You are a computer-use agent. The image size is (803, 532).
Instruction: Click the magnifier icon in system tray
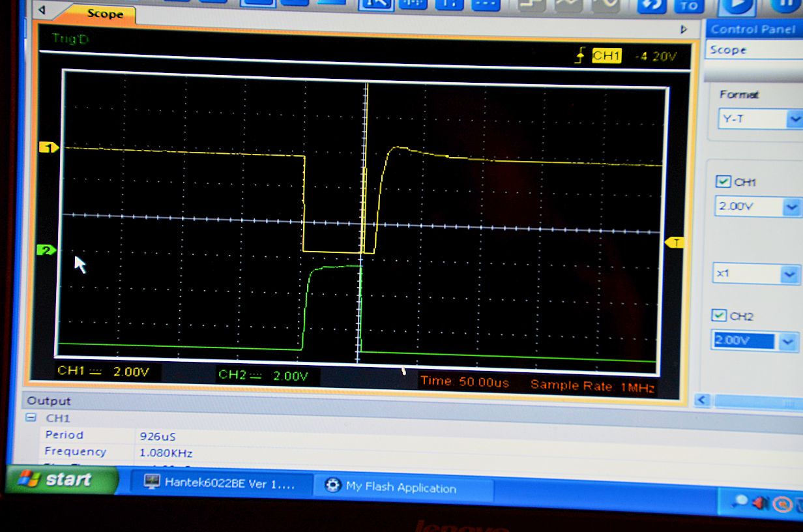(x=740, y=501)
